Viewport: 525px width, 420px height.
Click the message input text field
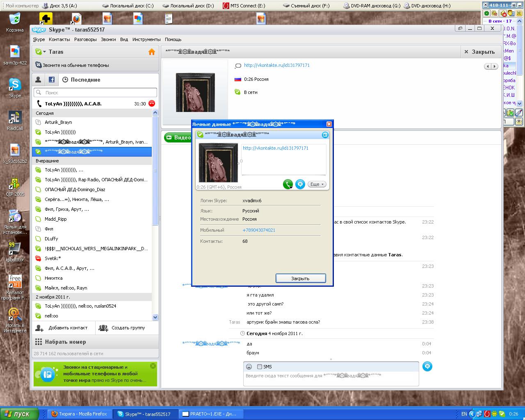(331, 379)
